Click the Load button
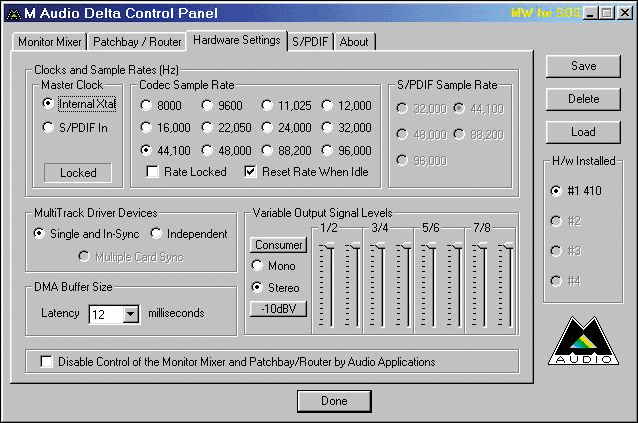The image size is (638, 423). click(583, 132)
